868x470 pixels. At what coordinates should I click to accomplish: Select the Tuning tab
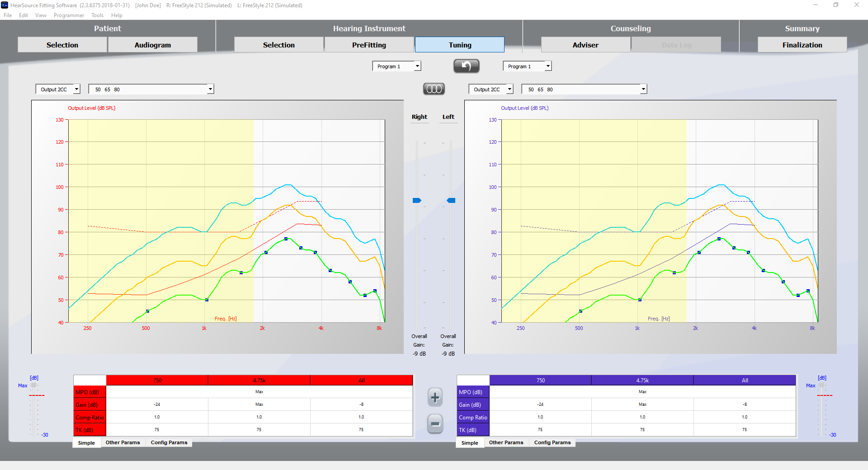460,45
